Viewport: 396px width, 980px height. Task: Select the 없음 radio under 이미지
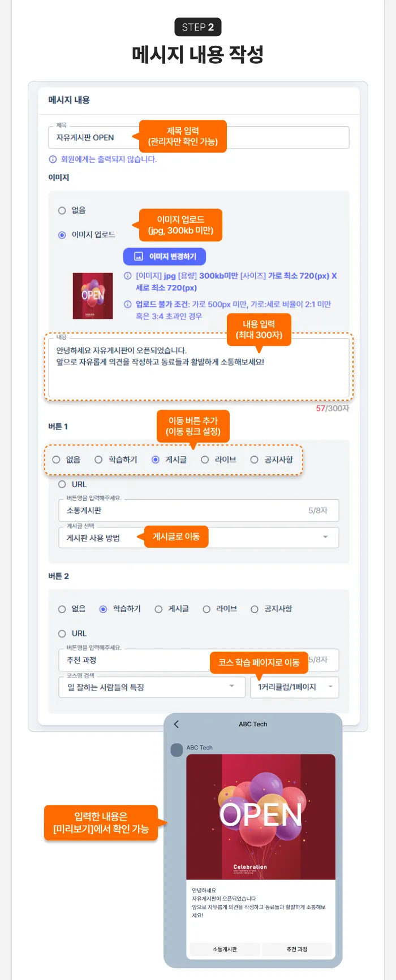[62, 210]
